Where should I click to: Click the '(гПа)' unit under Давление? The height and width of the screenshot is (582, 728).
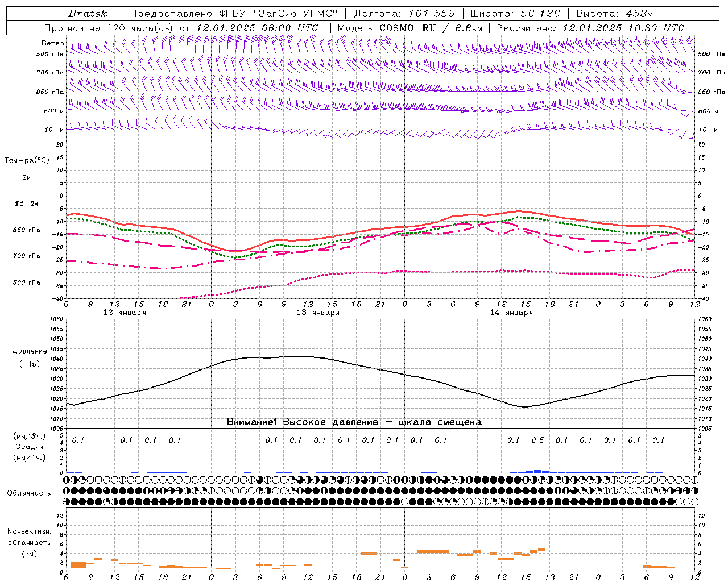click(29, 364)
